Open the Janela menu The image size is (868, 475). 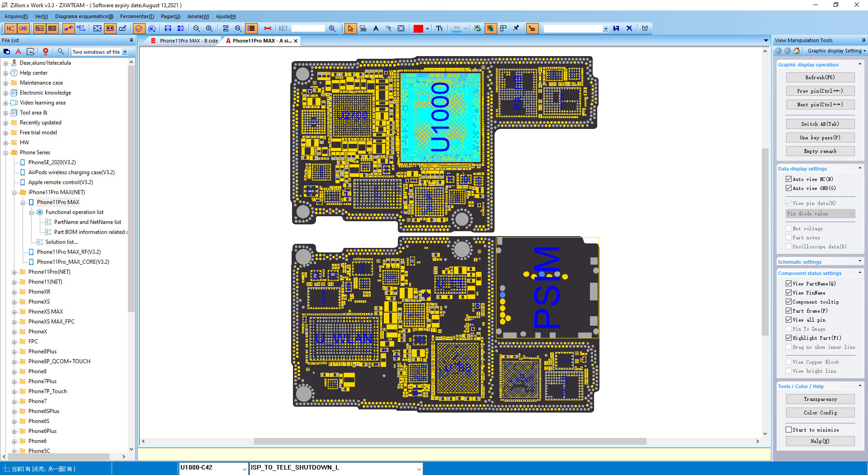coord(198,16)
